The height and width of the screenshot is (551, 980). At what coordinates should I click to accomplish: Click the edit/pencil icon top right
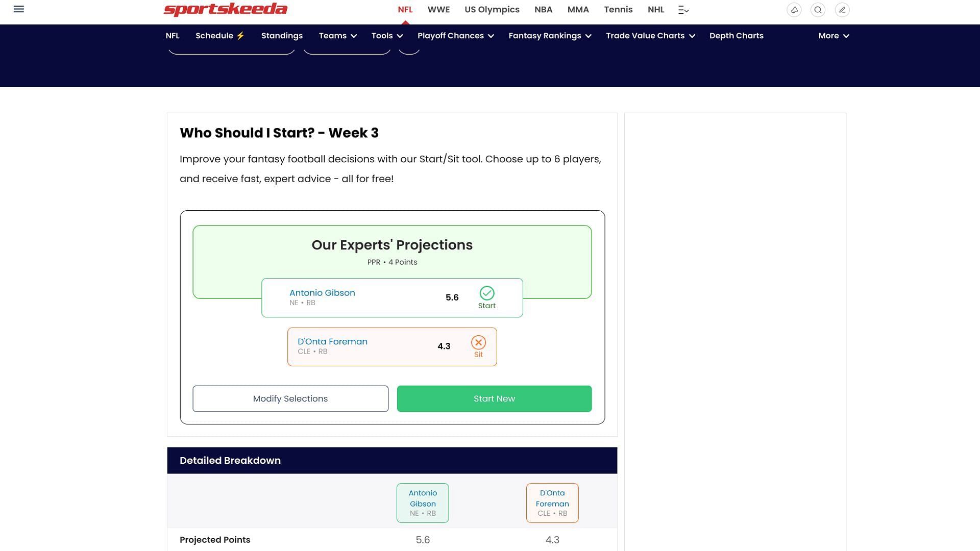point(842,9)
